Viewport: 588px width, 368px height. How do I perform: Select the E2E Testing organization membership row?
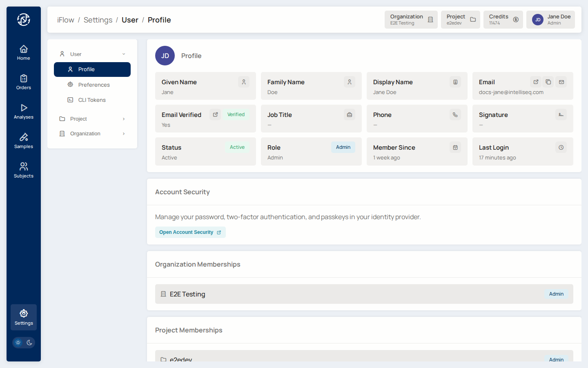[364, 294]
